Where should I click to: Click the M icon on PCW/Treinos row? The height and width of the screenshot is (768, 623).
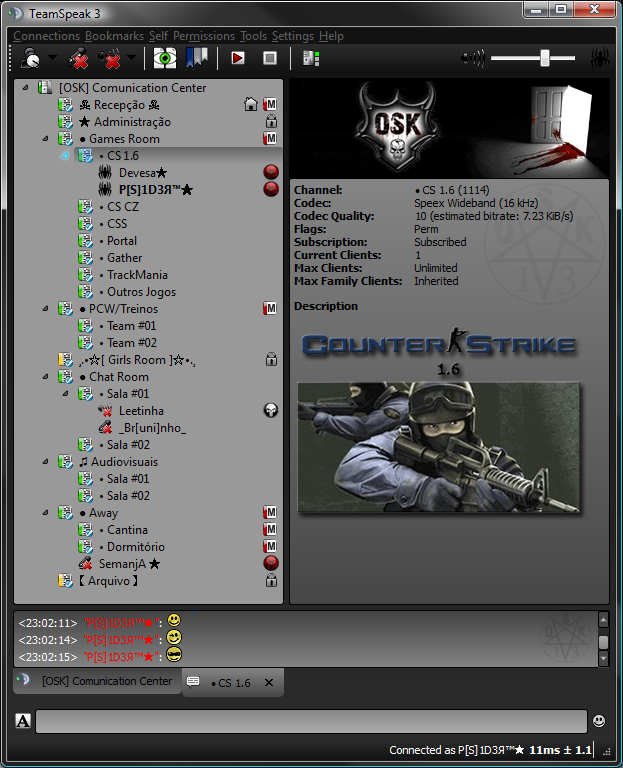point(270,308)
